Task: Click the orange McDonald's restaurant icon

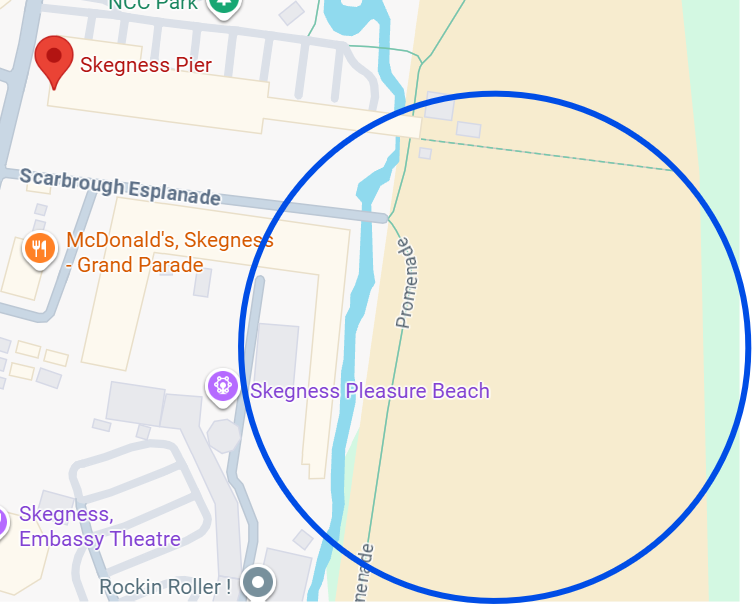Action: [x=40, y=249]
